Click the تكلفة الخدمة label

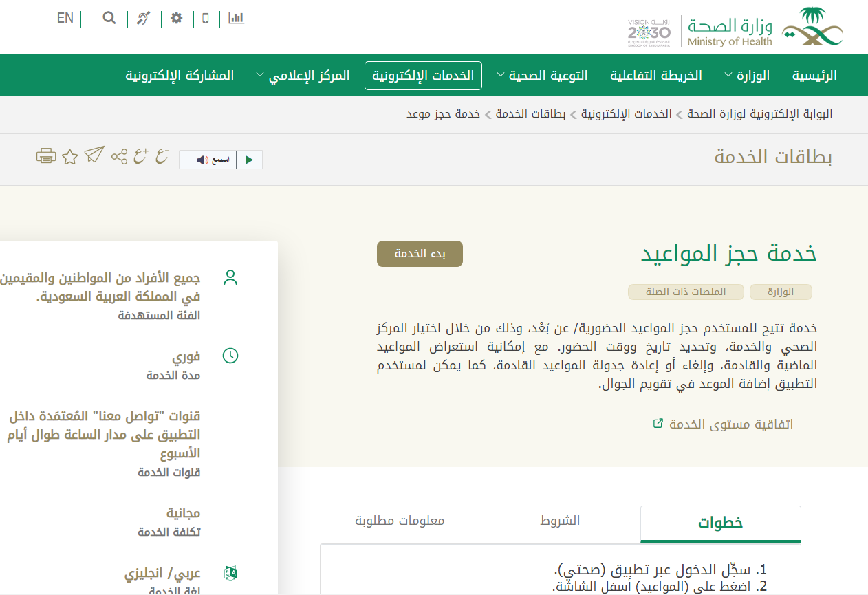pos(169,532)
